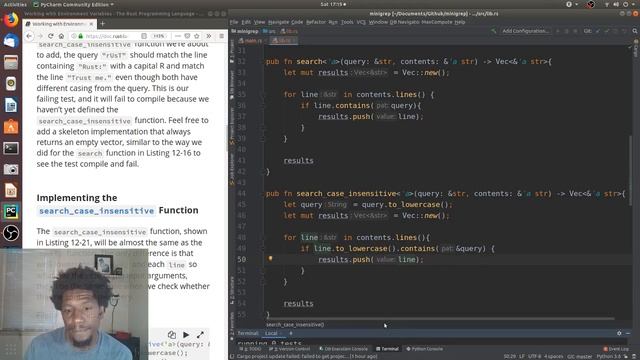Switch to main.rs editor tab
Viewport: 640px width, 360px height.
click(x=251, y=40)
